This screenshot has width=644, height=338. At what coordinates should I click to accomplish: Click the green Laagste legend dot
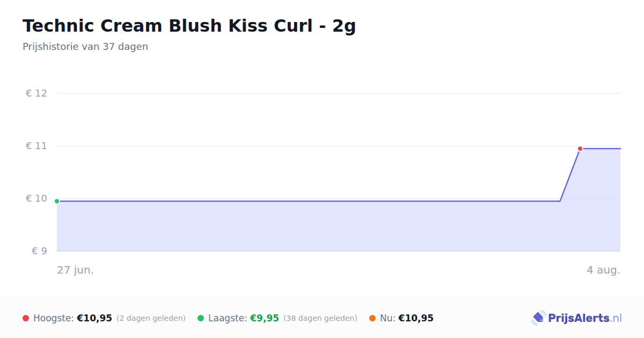(x=201, y=318)
